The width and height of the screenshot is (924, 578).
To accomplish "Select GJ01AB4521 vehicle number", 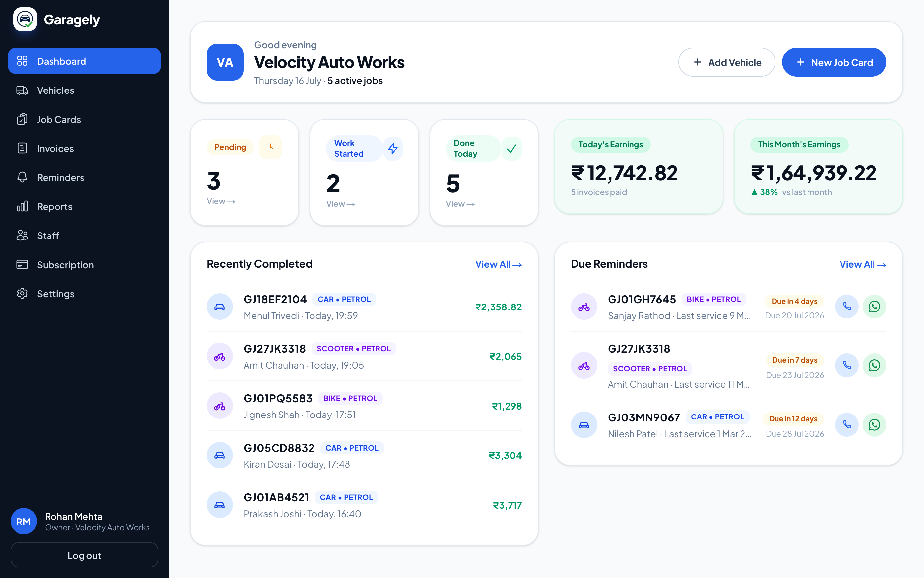I will point(277,497).
